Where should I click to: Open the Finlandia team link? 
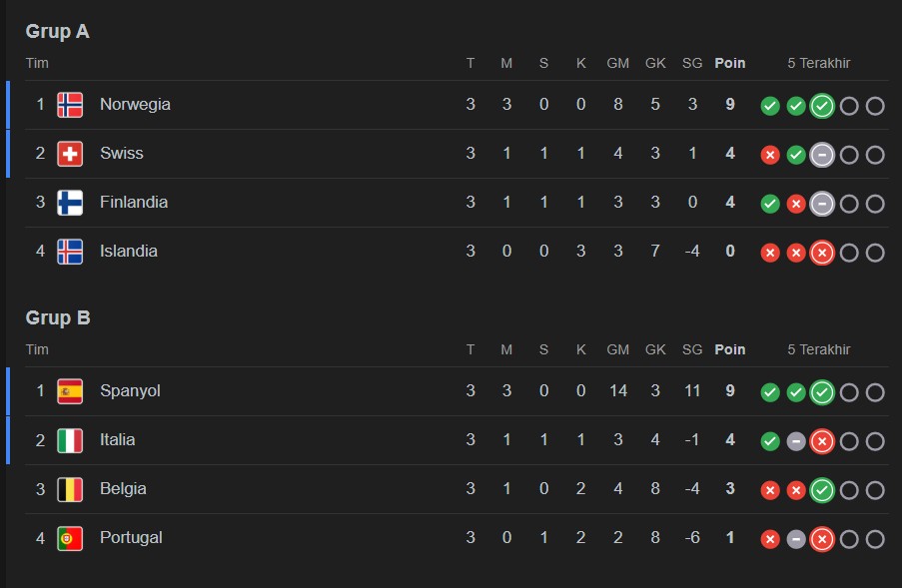coord(134,203)
